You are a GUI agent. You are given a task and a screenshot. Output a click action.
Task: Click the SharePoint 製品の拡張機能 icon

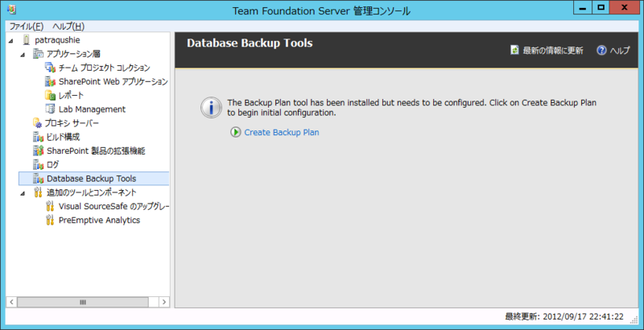coord(38,151)
